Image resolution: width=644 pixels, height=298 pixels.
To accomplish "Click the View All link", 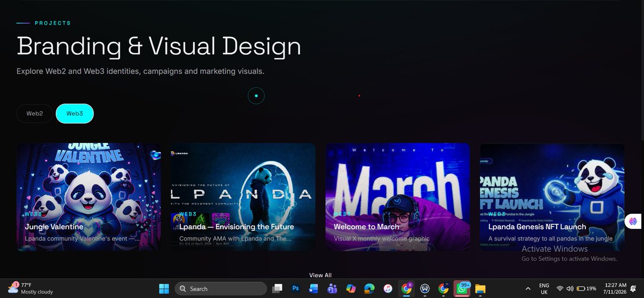I will click(x=320, y=275).
